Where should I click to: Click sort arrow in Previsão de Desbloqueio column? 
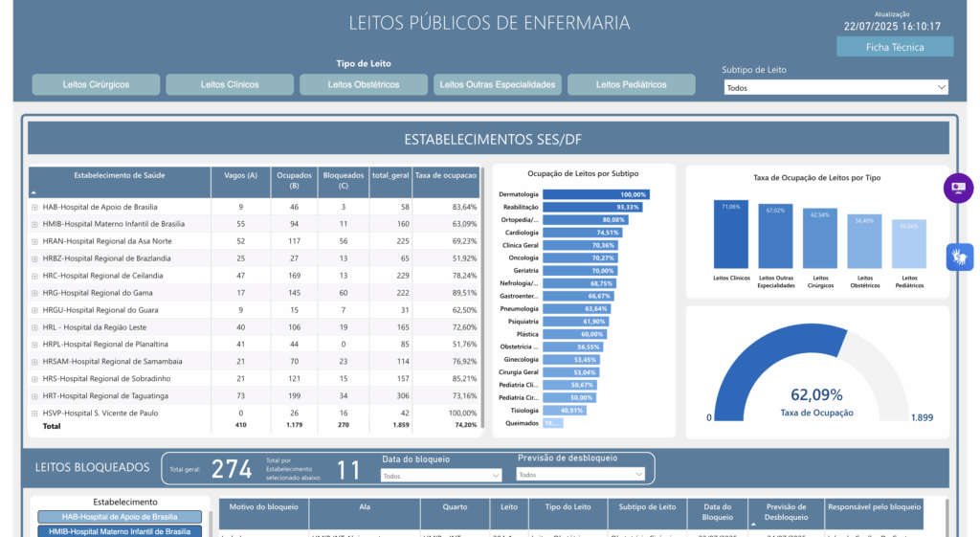755,524
